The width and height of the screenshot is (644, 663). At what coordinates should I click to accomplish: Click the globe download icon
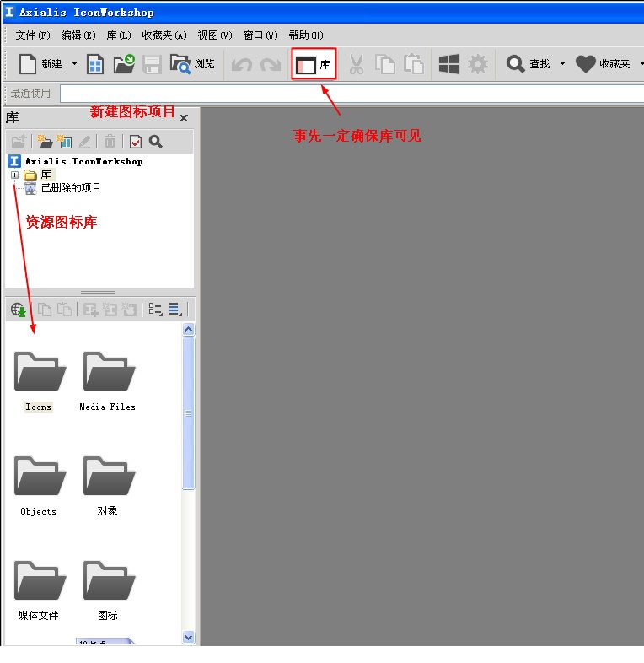coord(19,310)
